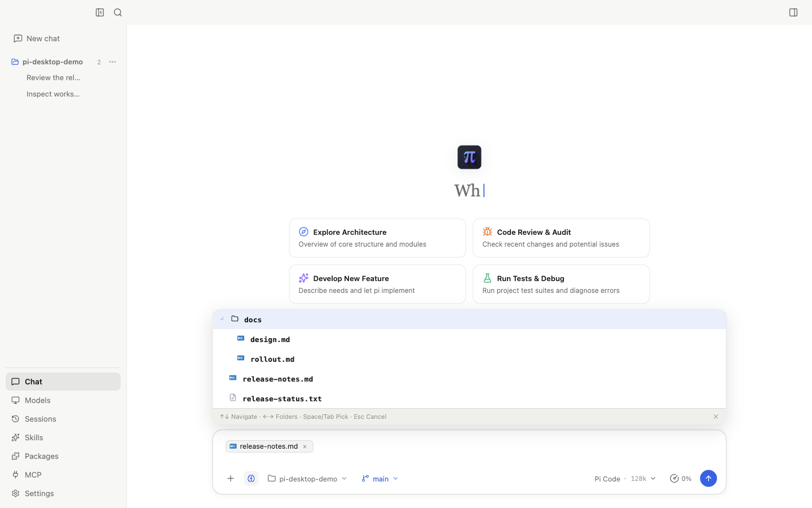Screen dimensions: 812x508
Task: Open the pi-desktop-demo more options menu
Action: coord(112,62)
